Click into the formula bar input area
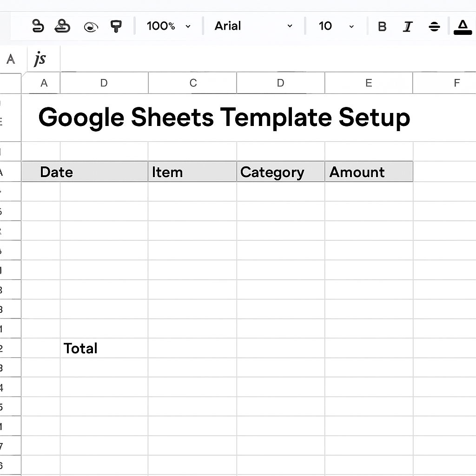Screen dimensions: 476x476 (x=268, y=59)
